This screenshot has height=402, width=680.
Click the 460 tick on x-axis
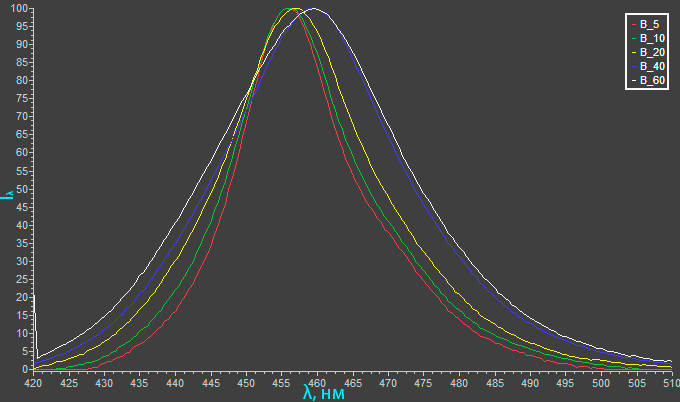(x=317, y=381)
